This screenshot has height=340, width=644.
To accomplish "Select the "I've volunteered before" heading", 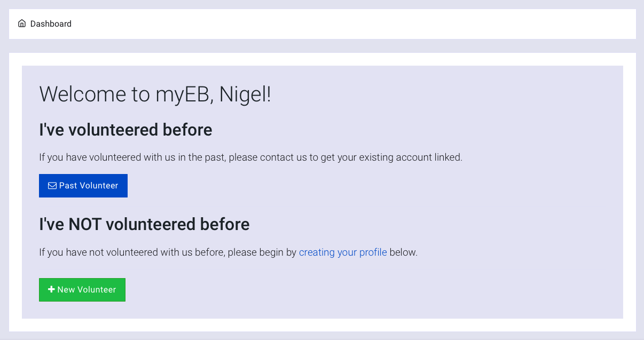I will [x=125, y=130].
